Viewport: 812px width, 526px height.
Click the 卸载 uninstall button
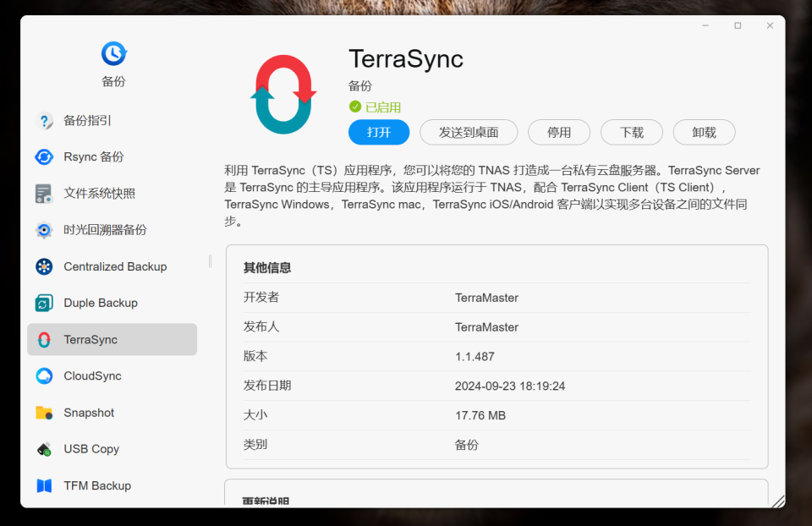[x=704, y=133]
